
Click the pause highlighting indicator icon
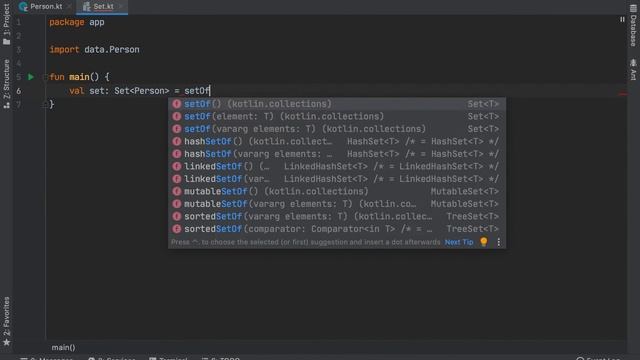click(622, 19)
